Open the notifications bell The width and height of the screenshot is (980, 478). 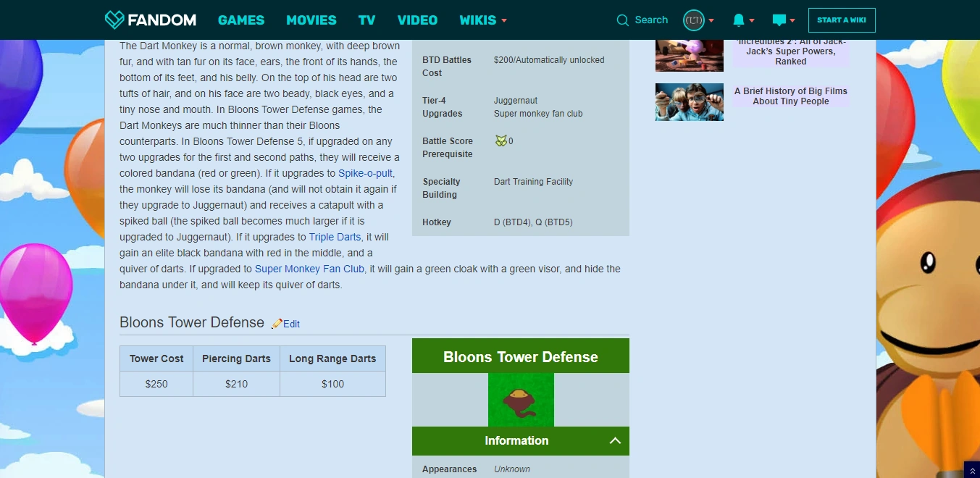coord(738,20)
